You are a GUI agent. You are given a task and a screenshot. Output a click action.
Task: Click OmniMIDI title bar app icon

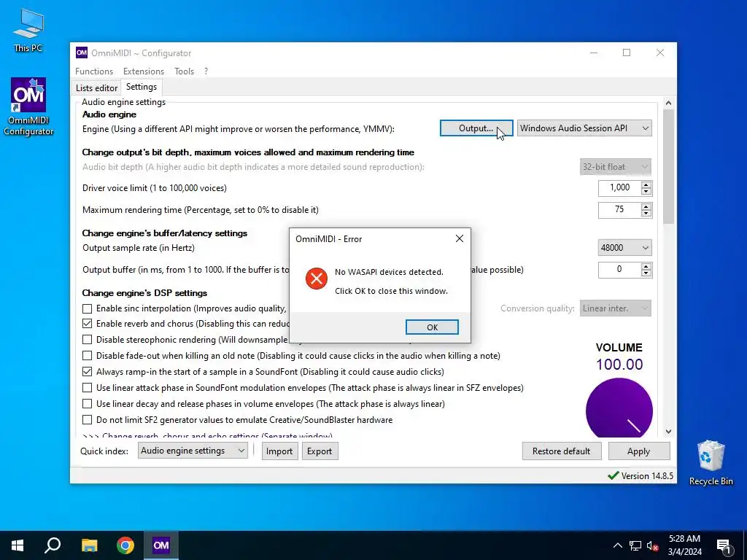point(82,52)
